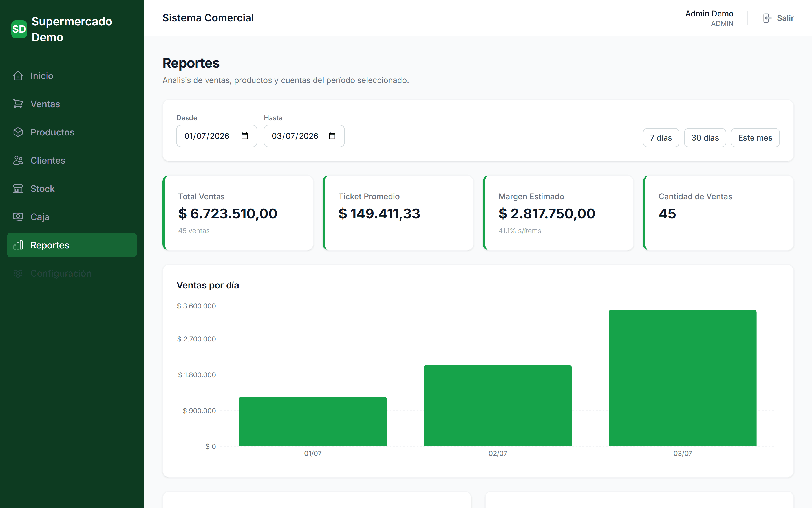This screenshot has height=508, width=812.
Task: Select the Este mes range
Action: [x=755, y=138]
